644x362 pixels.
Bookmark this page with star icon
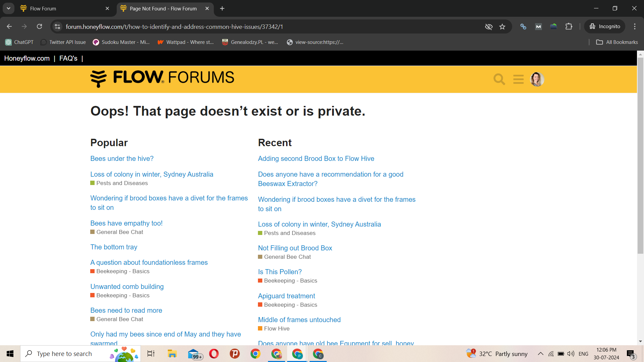(502, 27)
